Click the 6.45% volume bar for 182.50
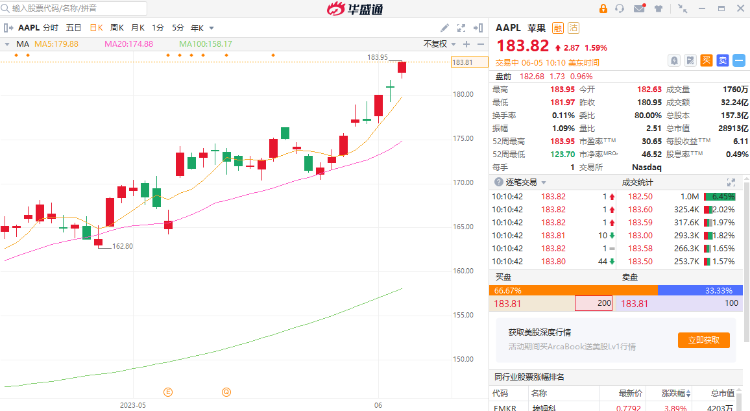 point(719,197)
